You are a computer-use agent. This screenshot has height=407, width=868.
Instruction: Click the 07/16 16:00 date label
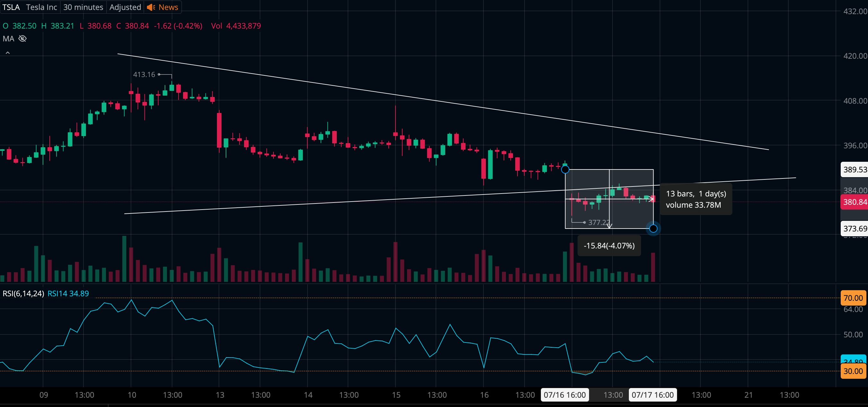(x=565, y=395)
